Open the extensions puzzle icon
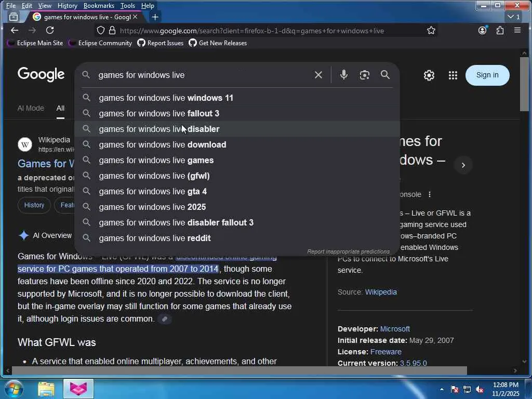Screen dimensions: 532x399 point(500,31)
